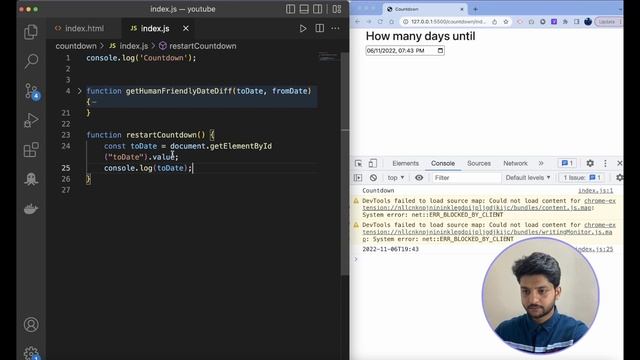Open Customize Layout in VS Code title bar
Screen dimensions: 640x360
337,9
